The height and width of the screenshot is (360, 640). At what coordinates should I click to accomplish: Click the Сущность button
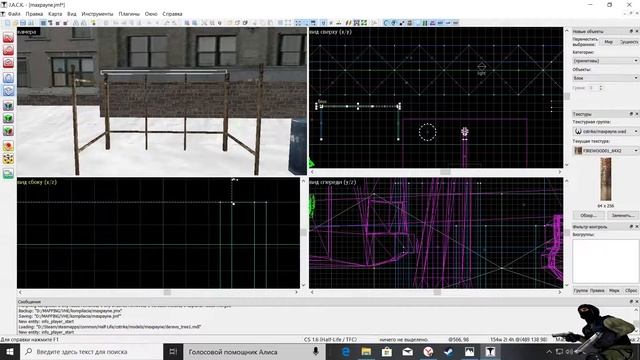click(629, 42)
